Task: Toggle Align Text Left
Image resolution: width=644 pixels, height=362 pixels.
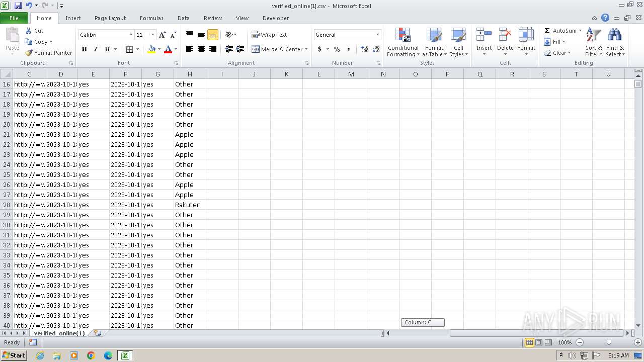Action: pyautogui.click(x=190, y=49)
